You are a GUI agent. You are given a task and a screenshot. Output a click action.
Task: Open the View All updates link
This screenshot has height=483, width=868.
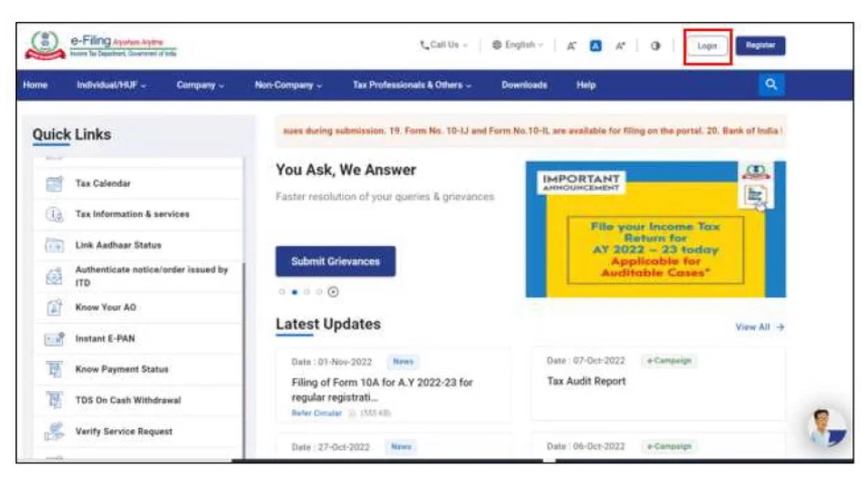759,327
